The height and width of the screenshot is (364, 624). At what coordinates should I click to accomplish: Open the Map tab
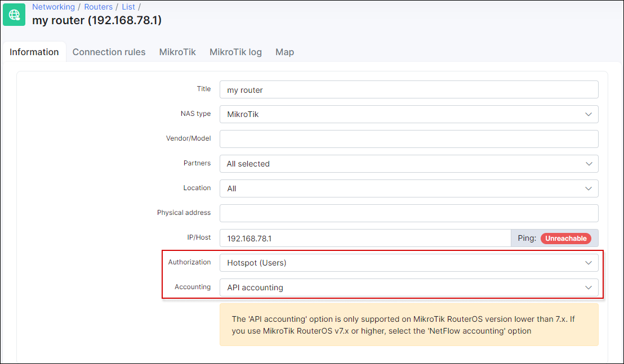click(284, 52)
